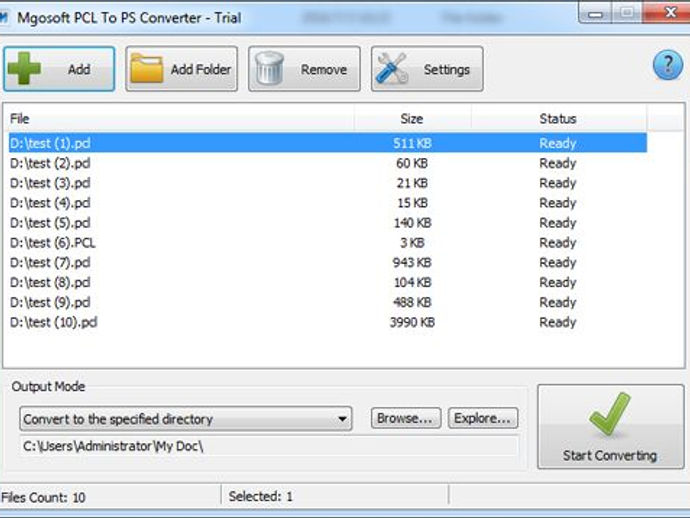
Task: Click the Explore... button
Action: [x=483, y=418]
